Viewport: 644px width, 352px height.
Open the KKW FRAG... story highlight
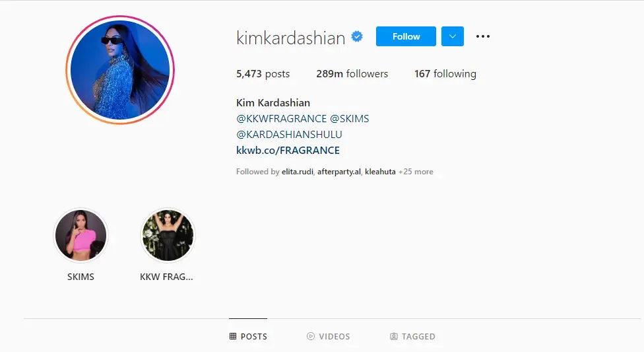pyautogui.click(x=168, y=235)
